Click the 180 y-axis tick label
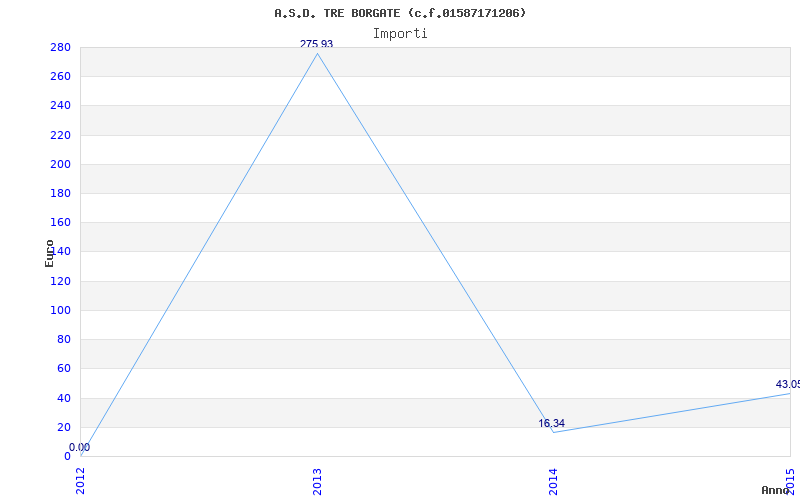The width and height of the screenshot is (800, 500). 60,193
